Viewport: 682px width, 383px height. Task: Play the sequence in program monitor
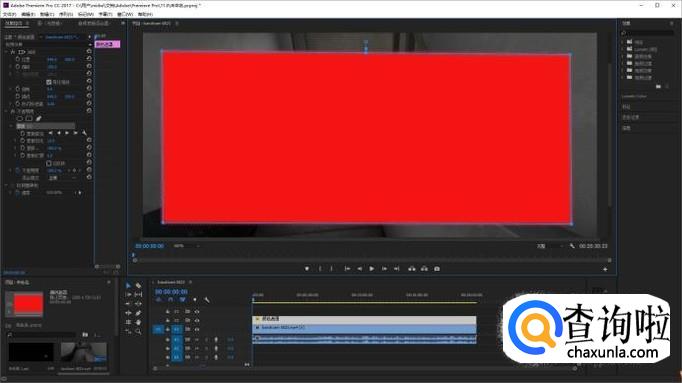372,269
